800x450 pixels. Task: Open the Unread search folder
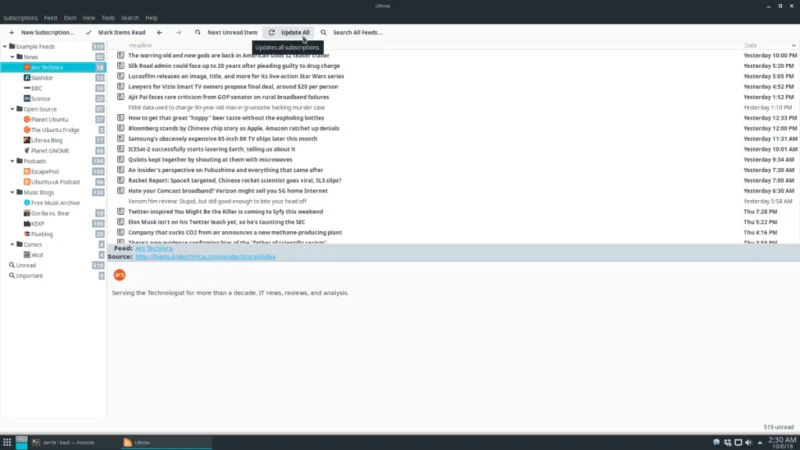point(26,265)
